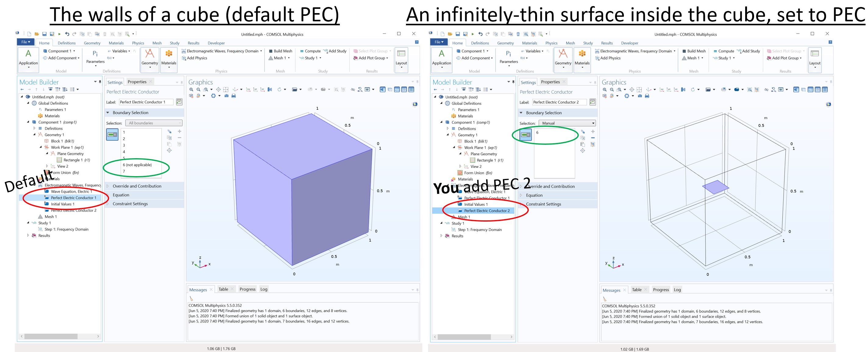Open the Selection 'Manual' dropdown in right window
The width and height of the screenshot is (868, 352).
click(567, 123)
